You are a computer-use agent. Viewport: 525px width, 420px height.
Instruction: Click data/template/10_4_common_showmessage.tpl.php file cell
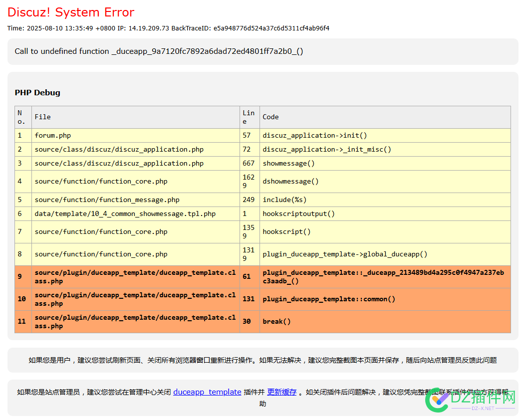(136, 214)
